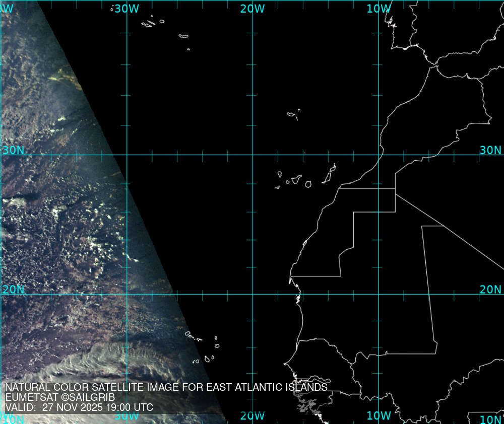
Task: Click the Madeira island outline north of 30N
Action: [292, 115]
